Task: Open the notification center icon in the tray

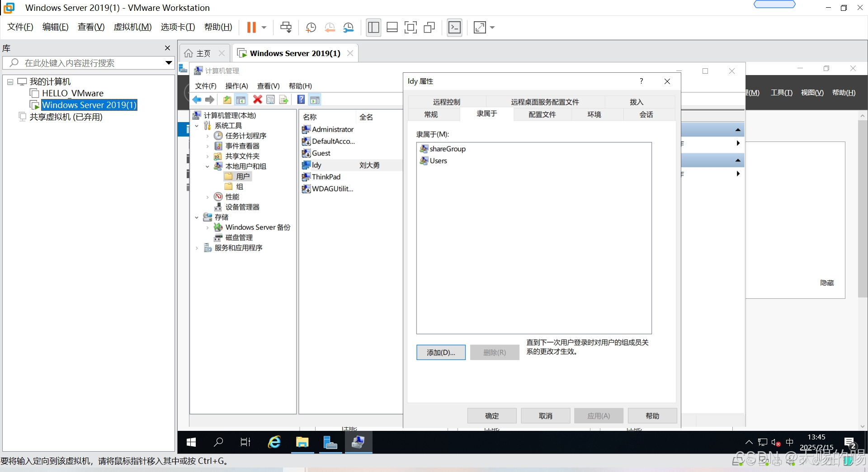Action: [850, 442]
